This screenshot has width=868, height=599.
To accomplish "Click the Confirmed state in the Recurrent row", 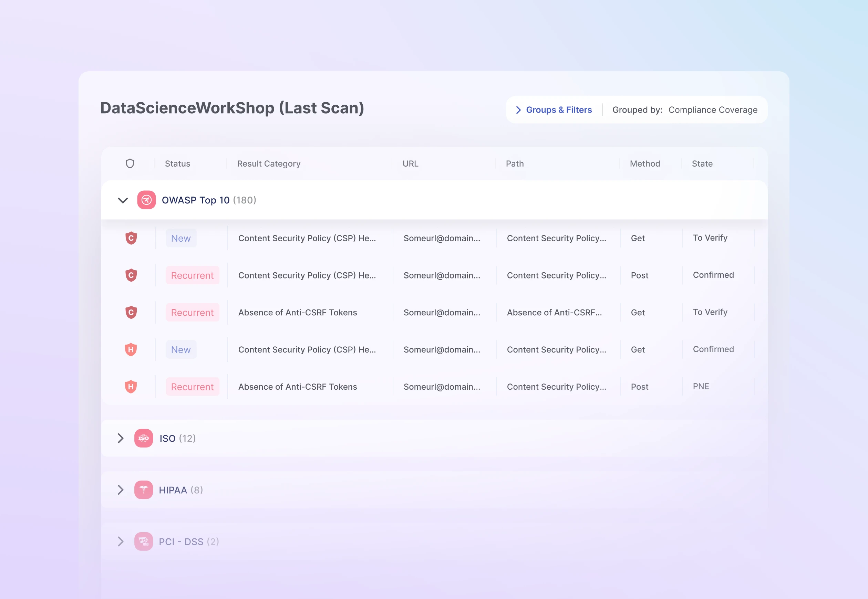I will [x=713, y=275].
